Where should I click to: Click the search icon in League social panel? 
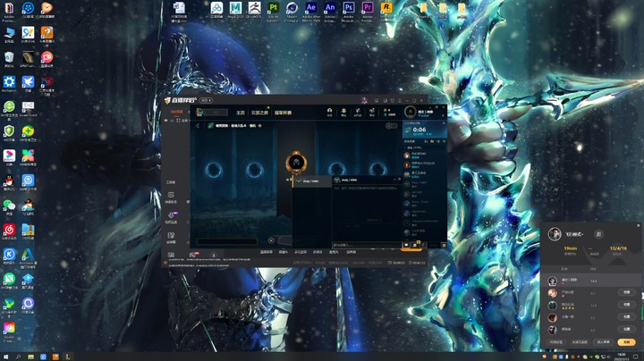(x=444, y=141)
